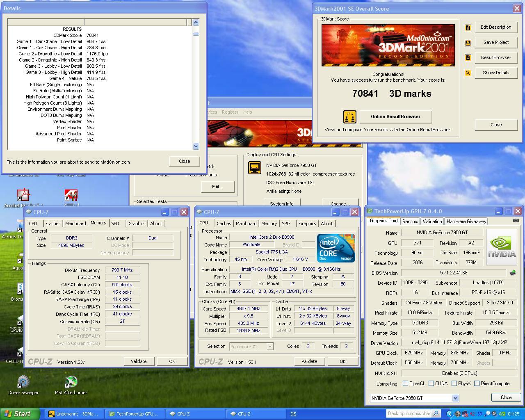Click the DRAM Frequency value 793.7 MHz
Screen dimensions: 525x420
pos(122,270)
